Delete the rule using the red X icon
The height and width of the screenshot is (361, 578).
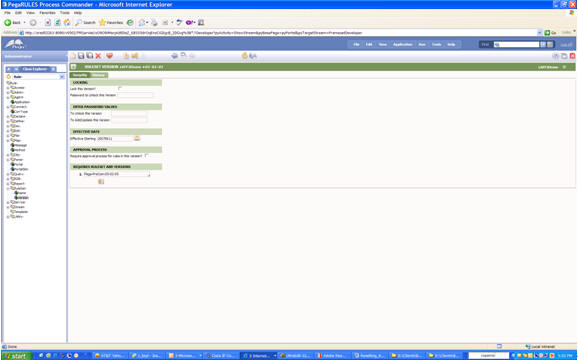coord(98,56)
